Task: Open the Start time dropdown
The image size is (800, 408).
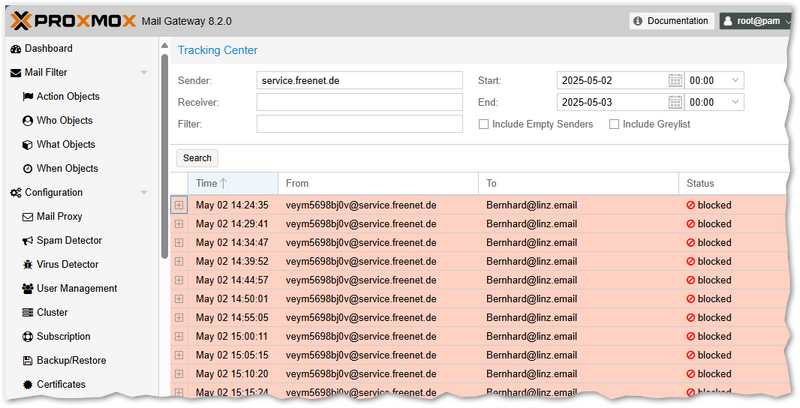Action: (735, 80)
